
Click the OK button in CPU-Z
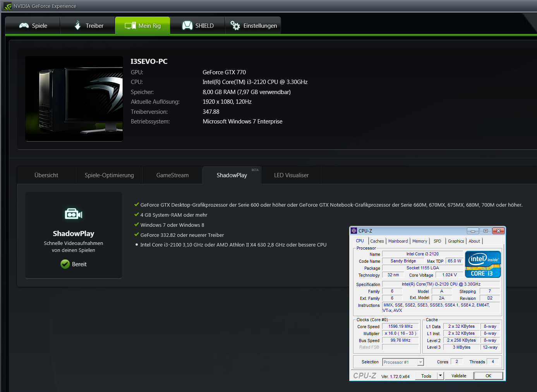(489, 376)
